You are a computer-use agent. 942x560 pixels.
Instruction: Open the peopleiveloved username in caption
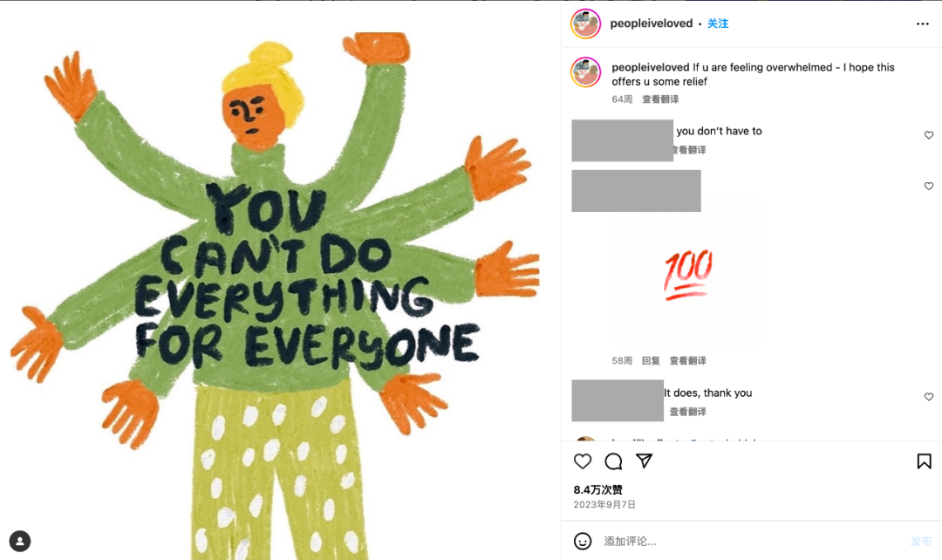point(651,67)
